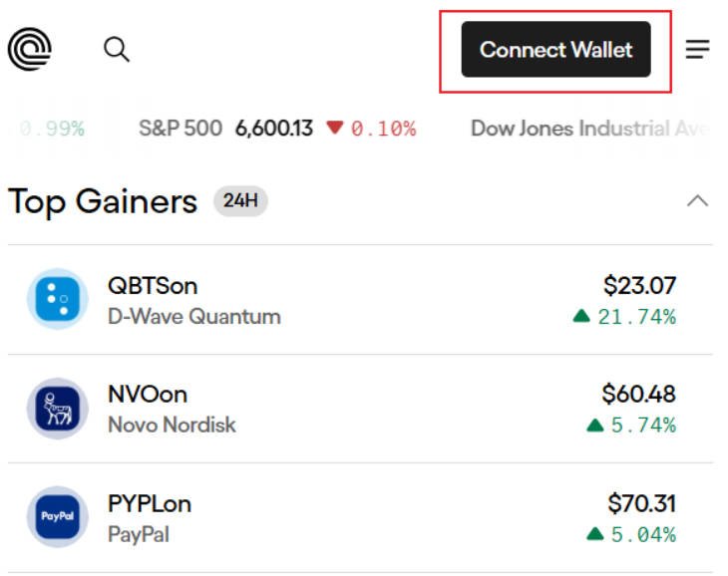Open search with the magnifier icon

coord(117,49)
